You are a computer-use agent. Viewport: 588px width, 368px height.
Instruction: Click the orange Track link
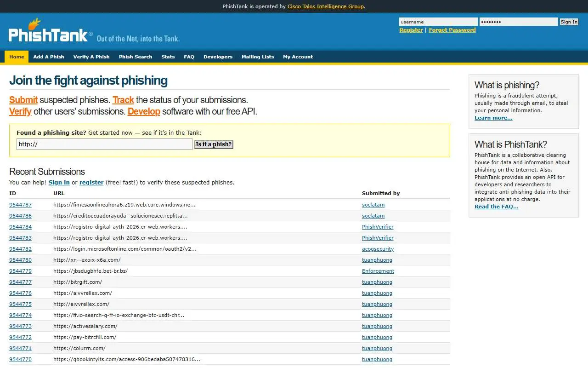123,100
